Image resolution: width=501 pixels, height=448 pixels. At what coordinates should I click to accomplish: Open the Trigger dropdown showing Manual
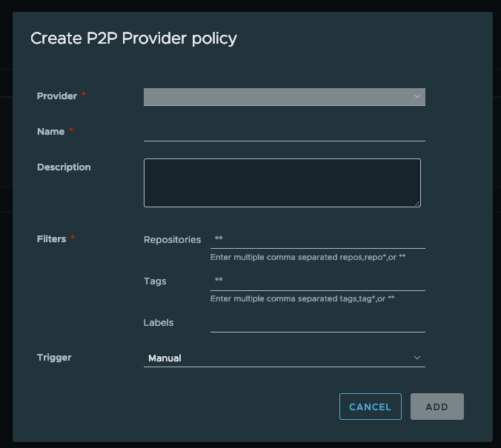click(285, 358)
